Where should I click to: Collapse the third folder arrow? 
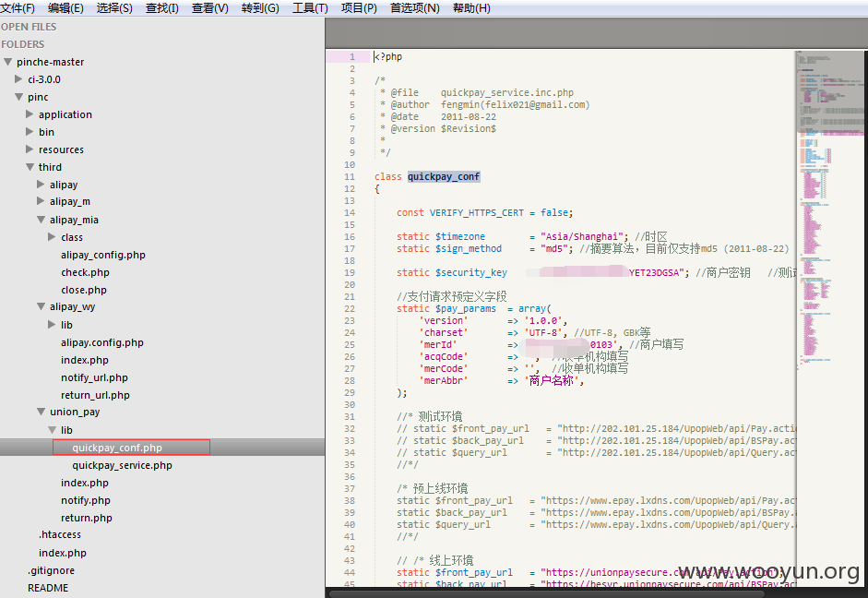click(30, 167)
